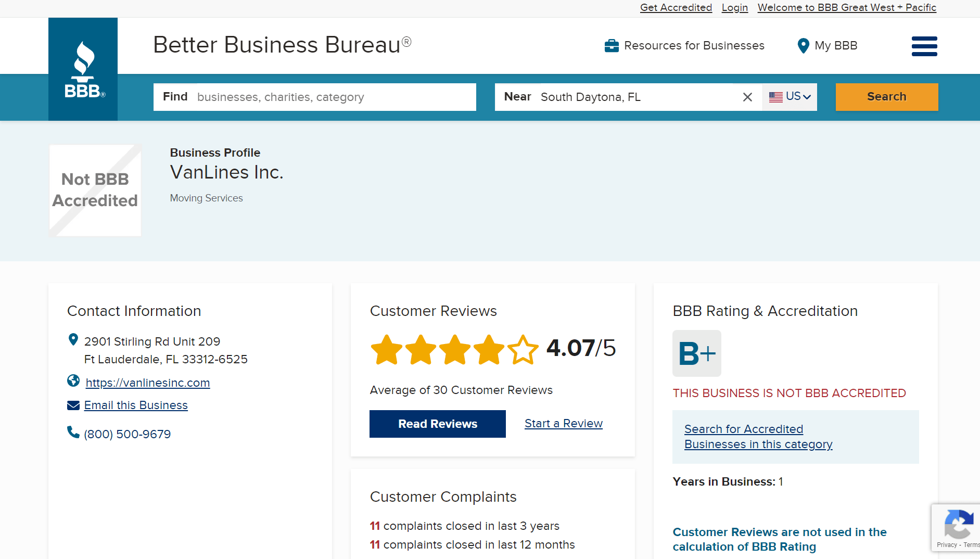Open Welcome to BBB Great West + Pacific

pos(847,7)
